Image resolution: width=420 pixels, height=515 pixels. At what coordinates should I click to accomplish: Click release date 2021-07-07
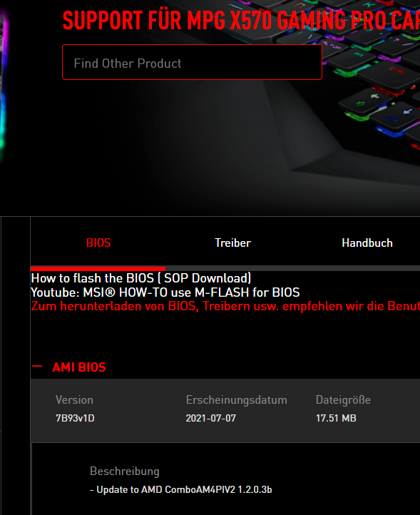tap(211, 418)
